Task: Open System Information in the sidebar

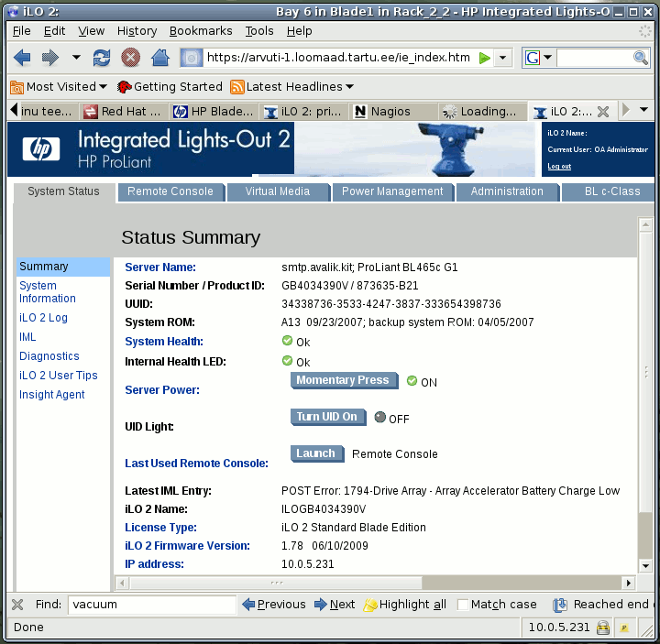Action: coord(47,292)
